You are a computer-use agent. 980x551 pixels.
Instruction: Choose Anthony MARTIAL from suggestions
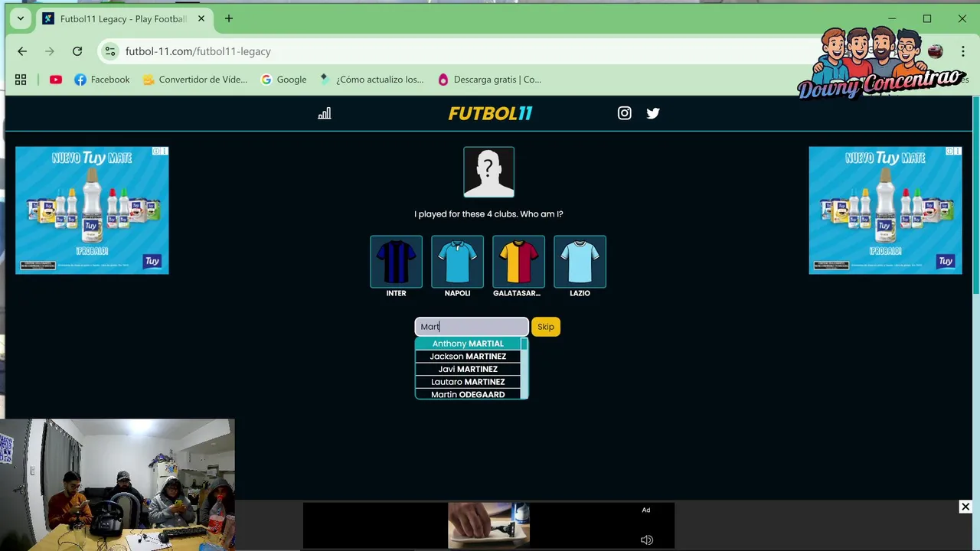coord(468,344)
